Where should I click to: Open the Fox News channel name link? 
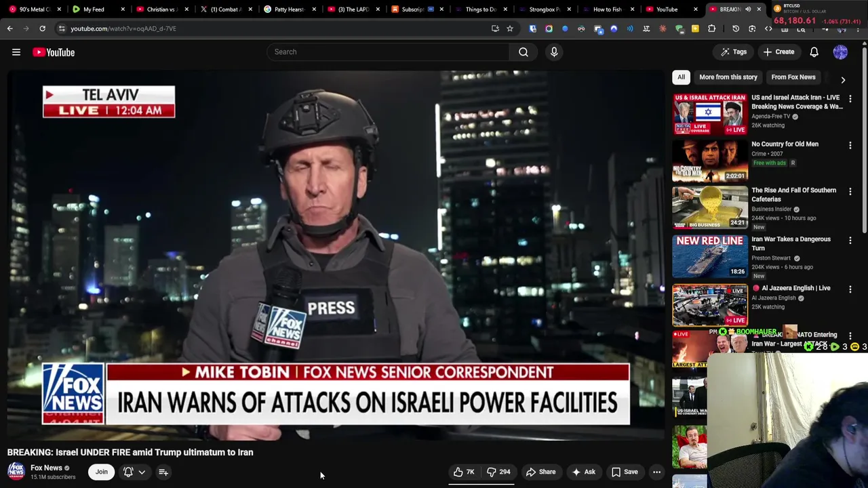pos(46,468)
